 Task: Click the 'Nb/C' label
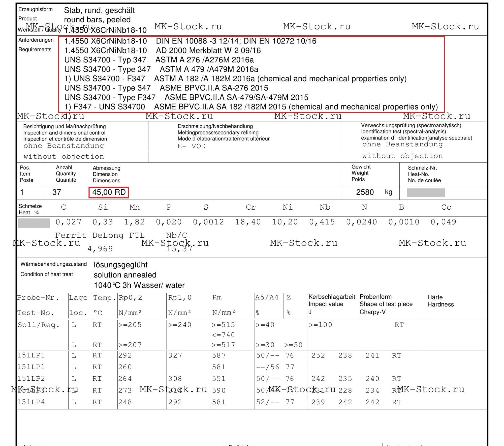click(177, 235)
